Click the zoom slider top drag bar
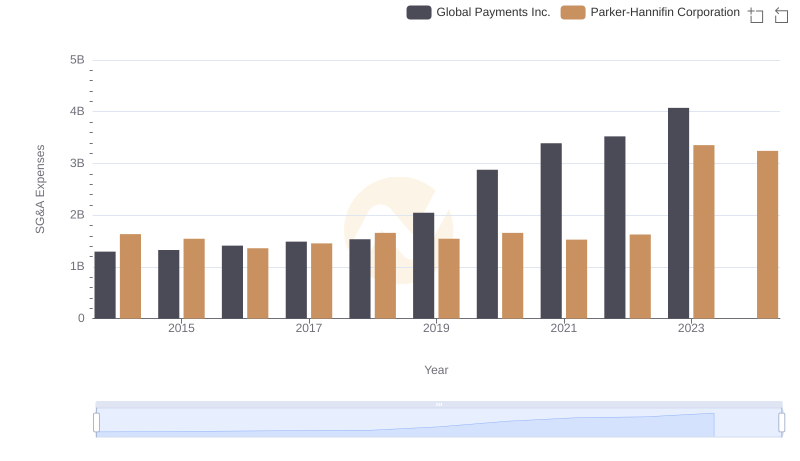Screen dimensions: 800x461 (439, 404)
